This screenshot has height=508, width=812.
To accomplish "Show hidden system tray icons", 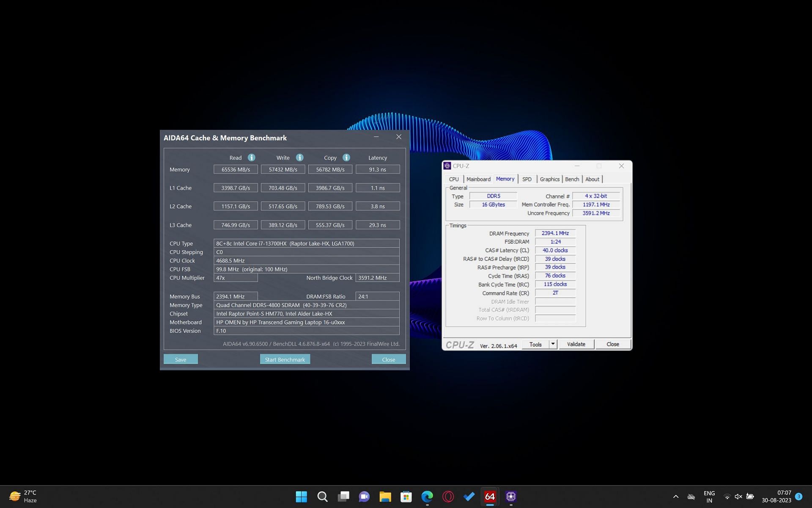I will coord(675,497).
